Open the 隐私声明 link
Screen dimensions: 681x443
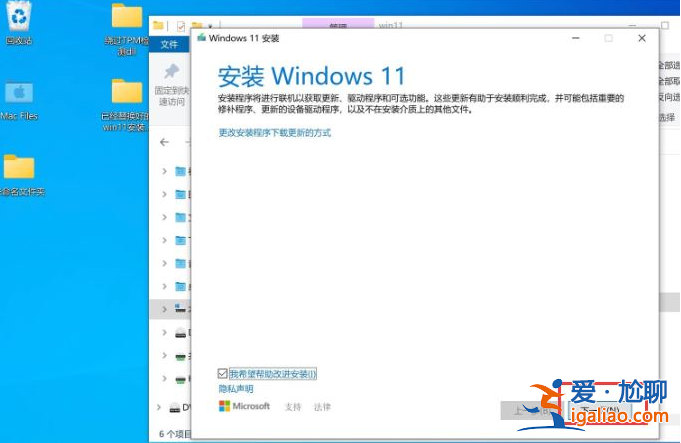(236, 389)
